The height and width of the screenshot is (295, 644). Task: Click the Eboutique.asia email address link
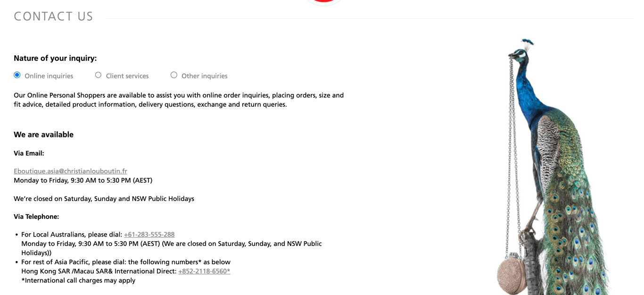[70, 171]
